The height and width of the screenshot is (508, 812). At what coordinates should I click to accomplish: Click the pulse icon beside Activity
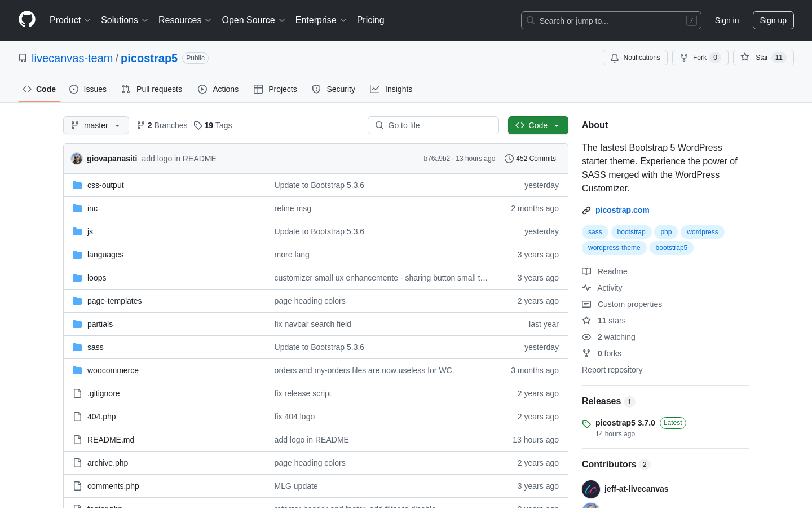coord(586,288)
